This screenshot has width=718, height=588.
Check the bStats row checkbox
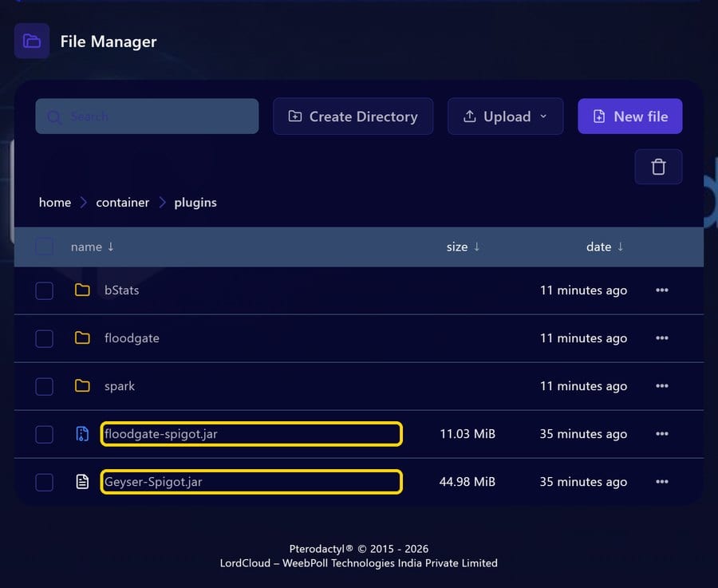click(45, 290)
